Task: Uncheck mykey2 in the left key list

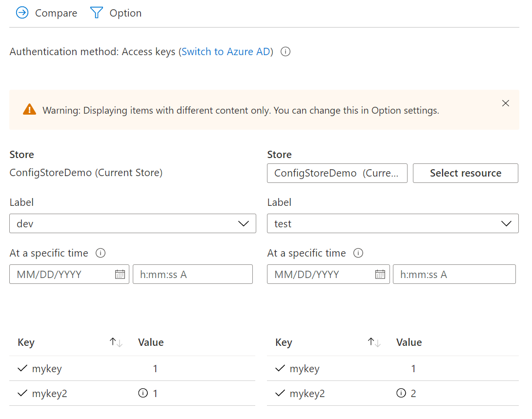Action: 22,393
